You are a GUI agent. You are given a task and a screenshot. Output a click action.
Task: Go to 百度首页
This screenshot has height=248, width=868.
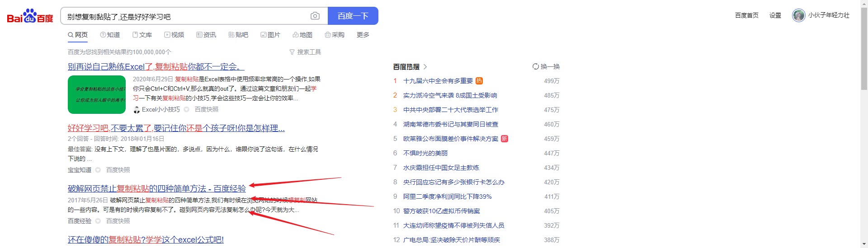pyautogui.click(x=747, y=15)
